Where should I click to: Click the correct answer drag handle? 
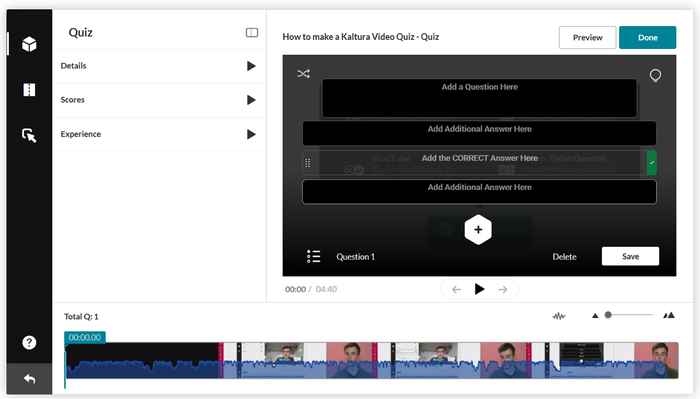[308, 163]
